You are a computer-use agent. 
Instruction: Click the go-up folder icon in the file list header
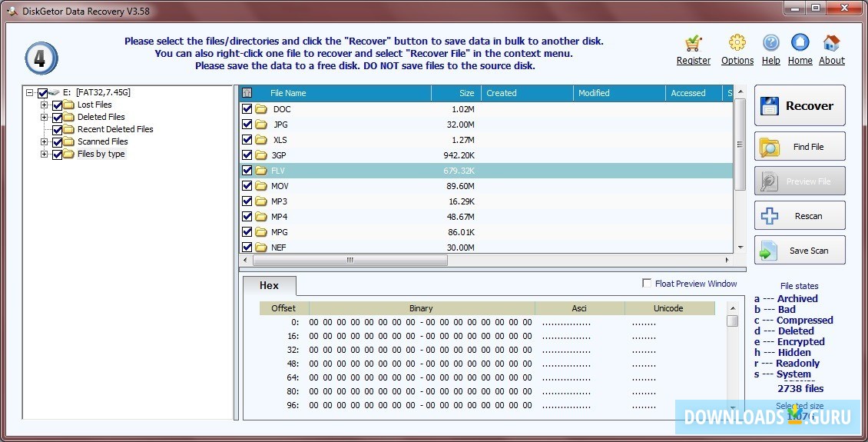(247, 93)
